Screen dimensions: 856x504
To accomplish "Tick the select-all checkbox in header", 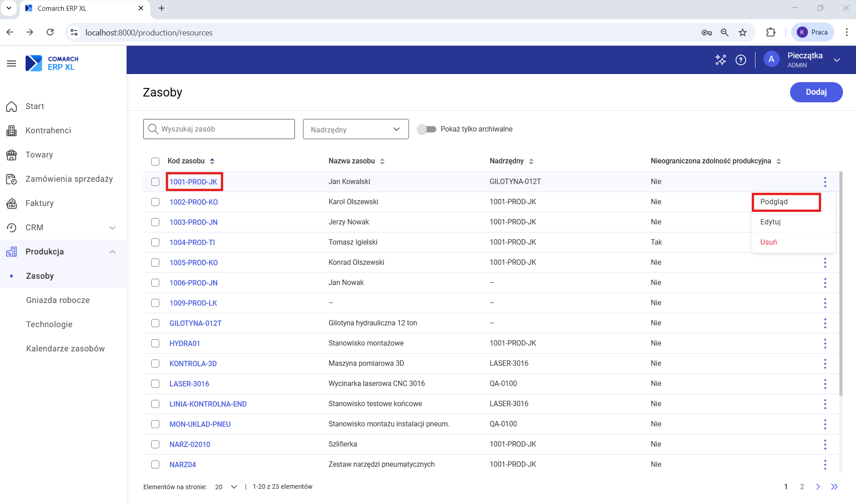I will tap(155, 161).
